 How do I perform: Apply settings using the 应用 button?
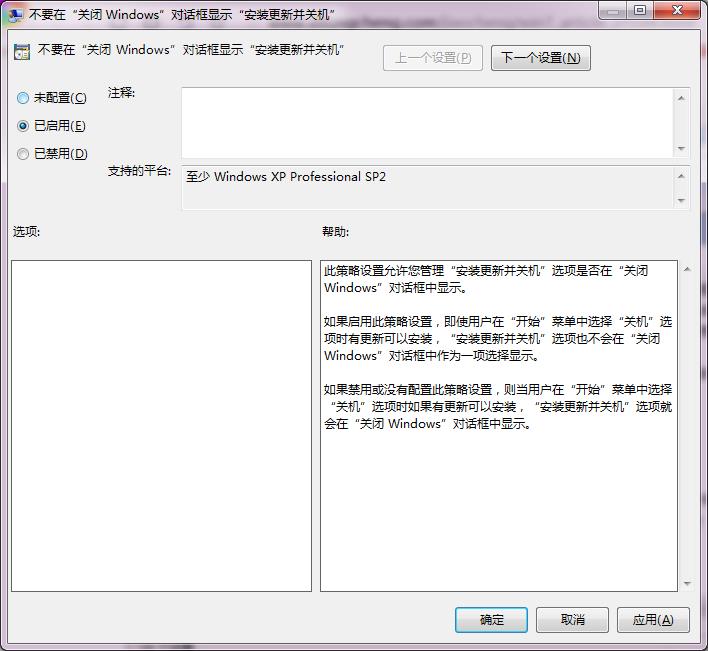[x=653, y=620]
